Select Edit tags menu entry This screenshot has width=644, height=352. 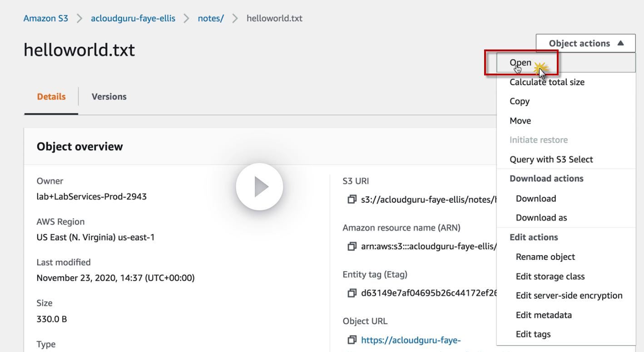point(566,334)
